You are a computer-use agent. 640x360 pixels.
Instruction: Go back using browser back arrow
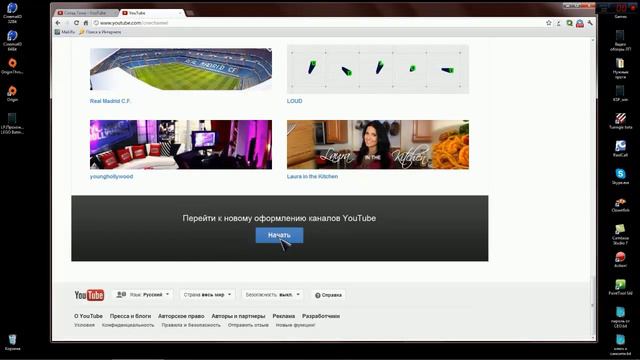(58, 23)
